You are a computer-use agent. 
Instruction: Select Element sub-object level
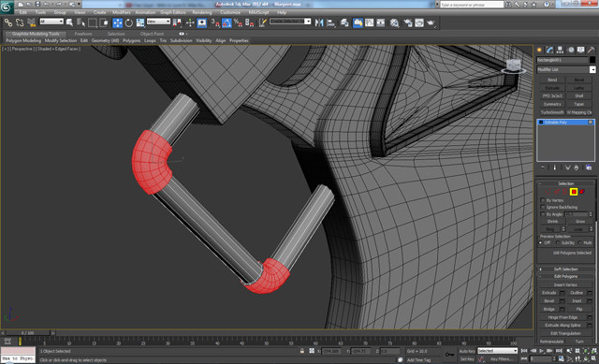pos(582,192)
